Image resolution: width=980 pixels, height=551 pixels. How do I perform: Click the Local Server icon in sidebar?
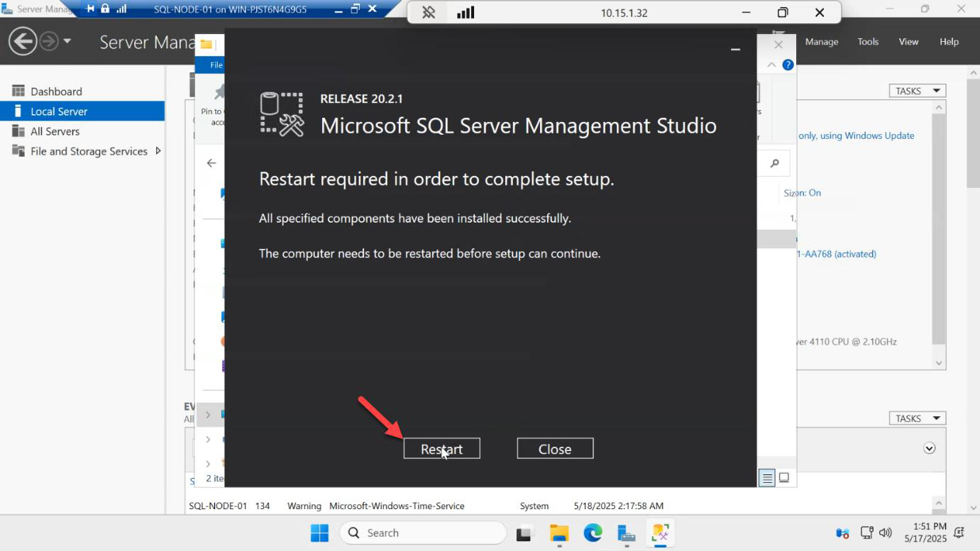18,111
